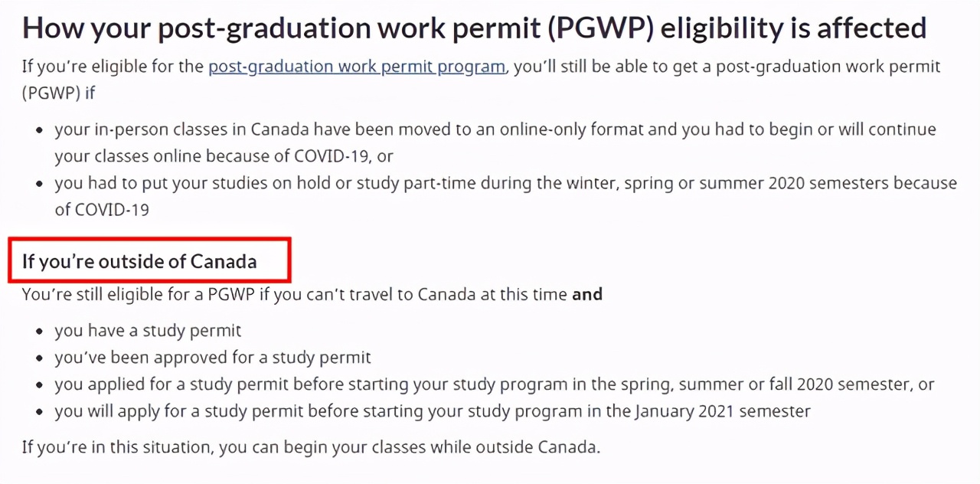Click the bullet mentioning spring, summer or fall 2020
The width and height of the screenshot is (980, 484).
495,384
